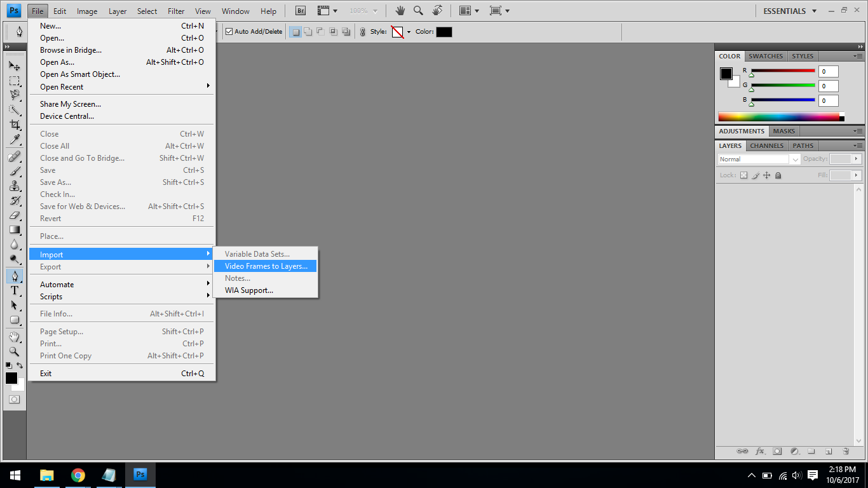Select the Eyedropper tool
The width and height of the screenshot is (868, 488).
tap(15, 139)
